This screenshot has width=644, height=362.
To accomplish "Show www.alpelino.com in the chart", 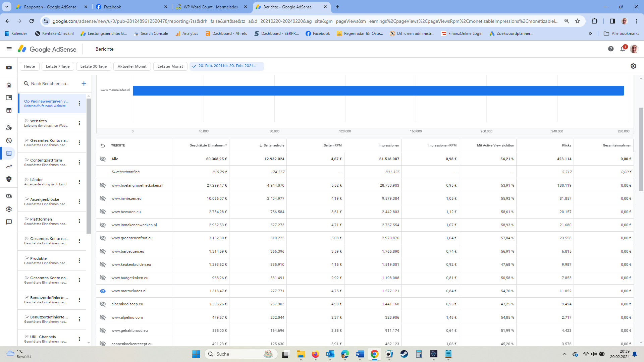I will [103, 317].
